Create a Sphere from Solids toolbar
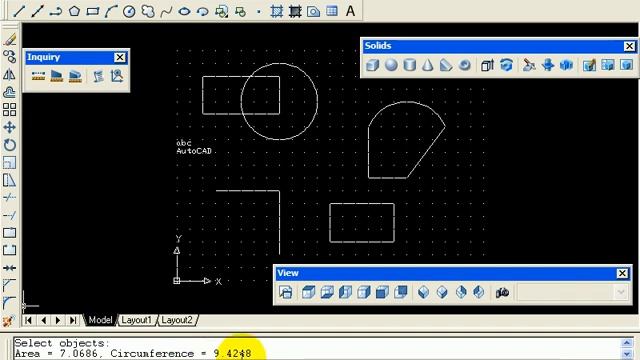Viewport: 640px width, 360px height. coord(391,65)
